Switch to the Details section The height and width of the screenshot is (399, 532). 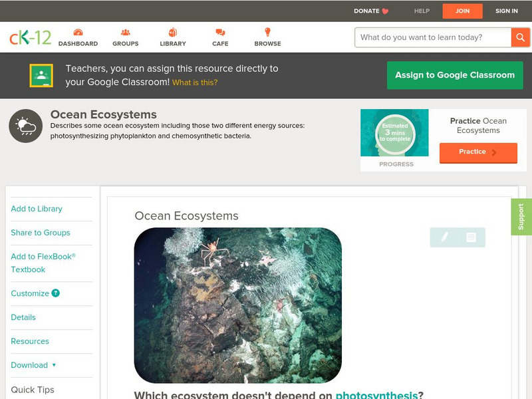tap(22, 317)
